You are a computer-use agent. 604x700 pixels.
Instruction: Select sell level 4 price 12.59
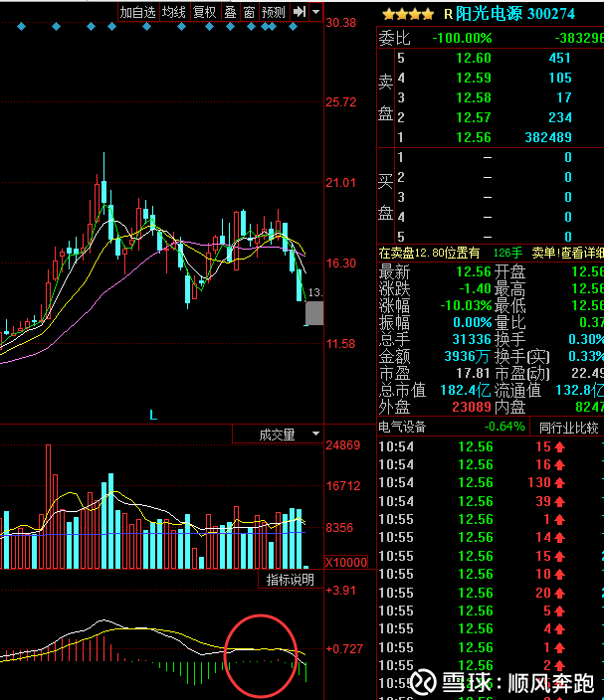474,79
